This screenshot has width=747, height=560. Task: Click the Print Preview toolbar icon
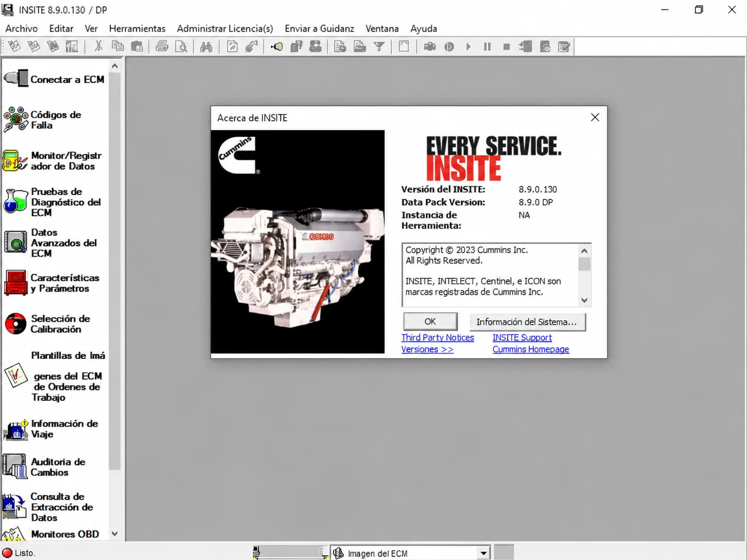tap(182, 46)
